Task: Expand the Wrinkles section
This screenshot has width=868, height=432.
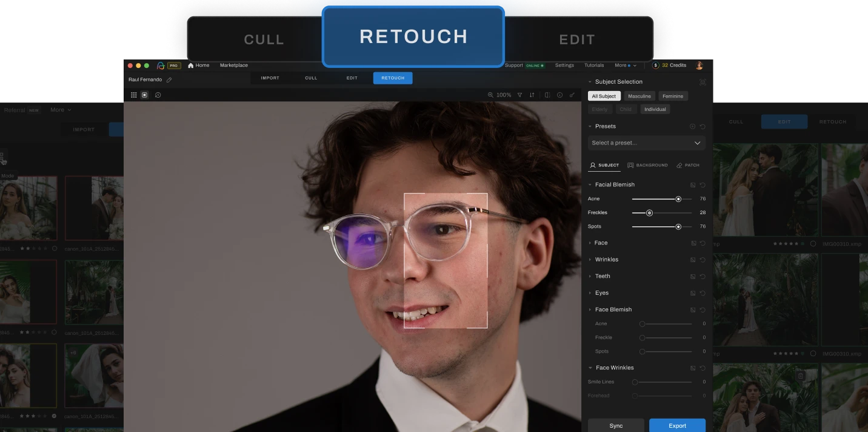Action: [x=590, y=260]
